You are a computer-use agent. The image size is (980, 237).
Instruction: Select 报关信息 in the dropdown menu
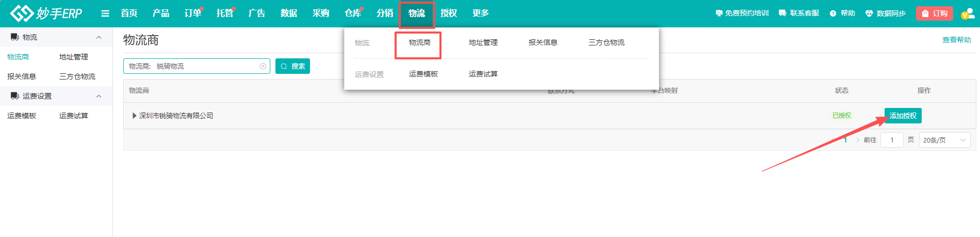pyautogui.click(x=543, y=43)
